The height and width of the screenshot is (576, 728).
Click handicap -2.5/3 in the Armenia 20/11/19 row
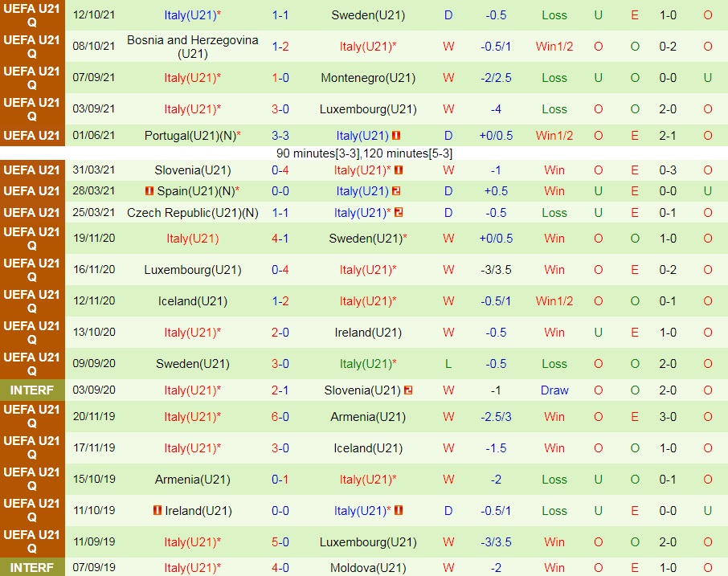click(x=496, y=417)
